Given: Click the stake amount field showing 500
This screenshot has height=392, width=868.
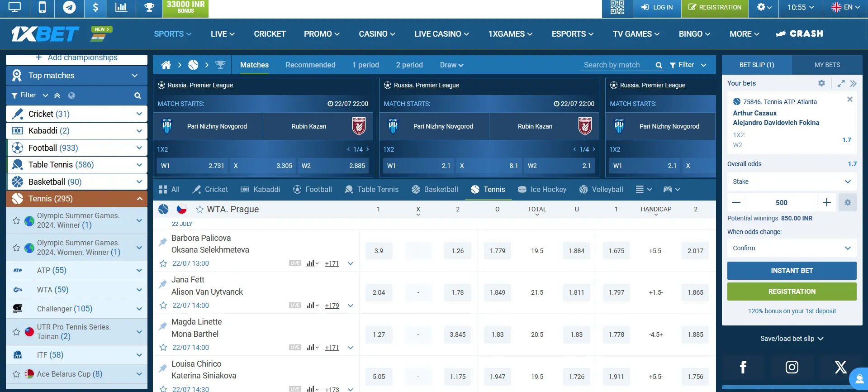Looking at the screenshot, I should click(x=782, y=203).
